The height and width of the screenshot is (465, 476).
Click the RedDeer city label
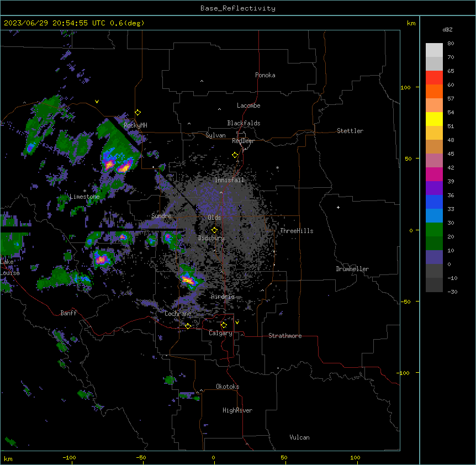[243, 141]
